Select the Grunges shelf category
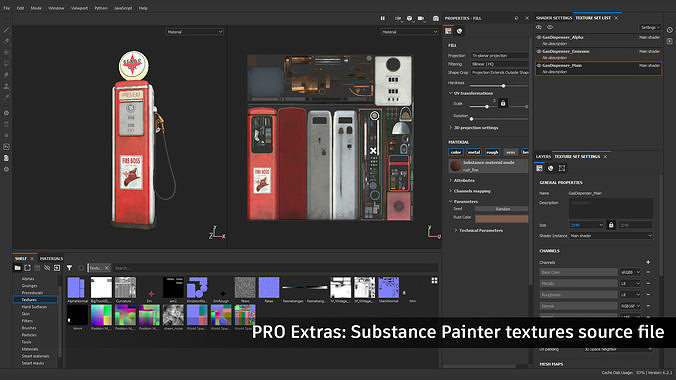The height and width of the screenshot is (380, 676). tap(29, 286)
